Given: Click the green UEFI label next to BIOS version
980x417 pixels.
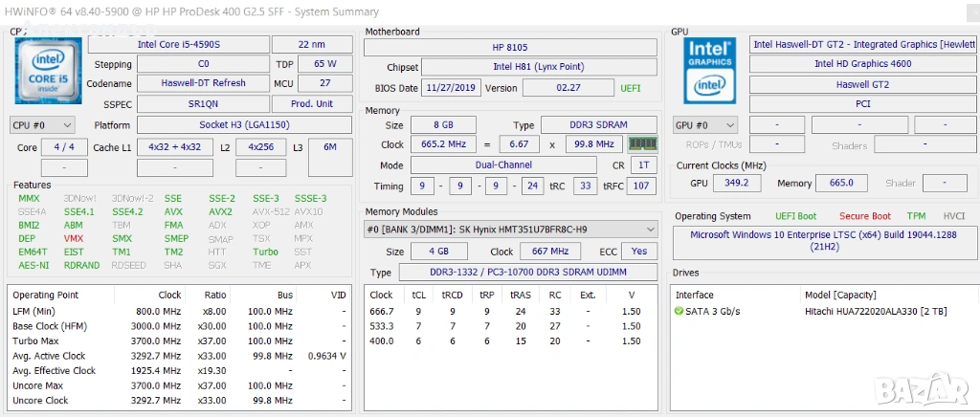Looking at the screenshot, I should coord(631,88).
